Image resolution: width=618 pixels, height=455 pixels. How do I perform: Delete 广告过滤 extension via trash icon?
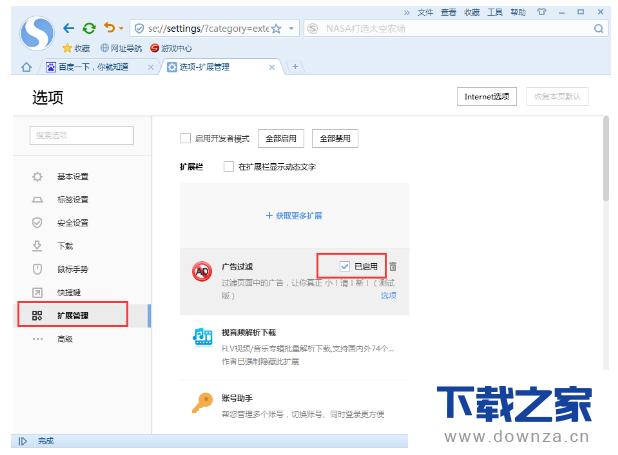point(393,266)
